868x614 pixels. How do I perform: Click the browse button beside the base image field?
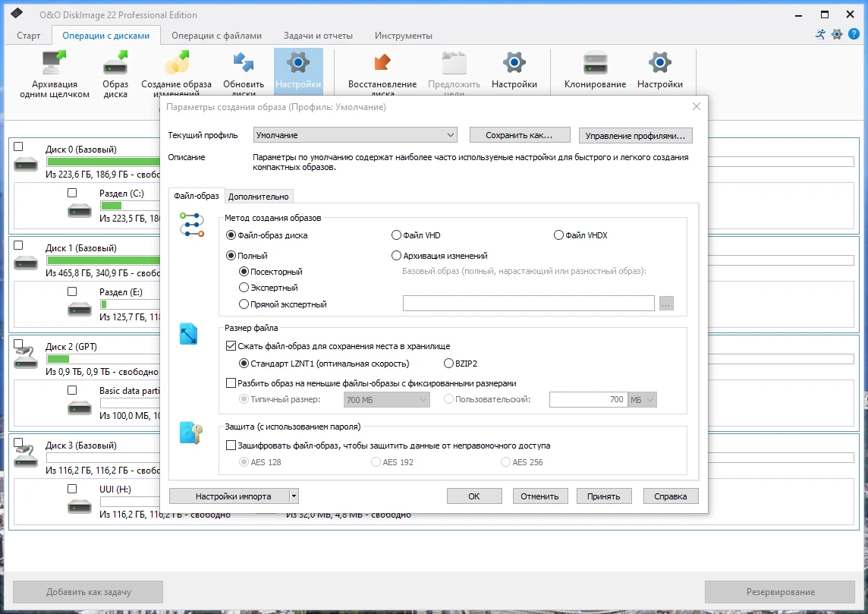(666, 304)
